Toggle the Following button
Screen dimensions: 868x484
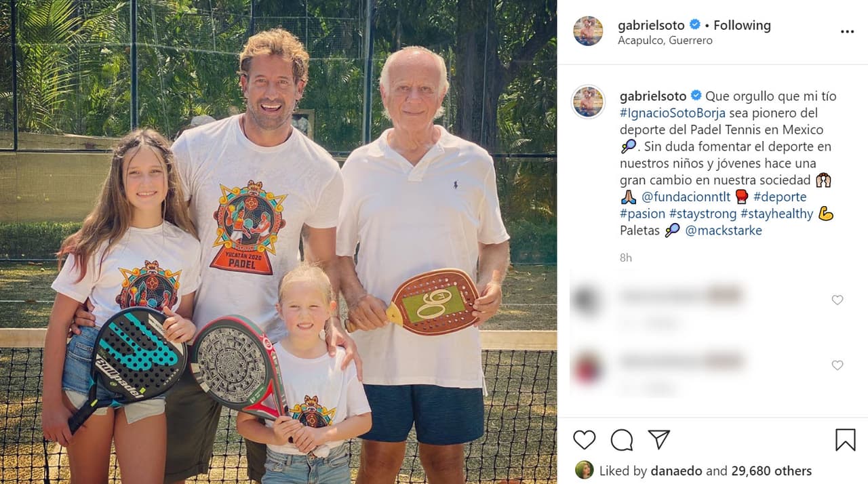coord(742,25)
